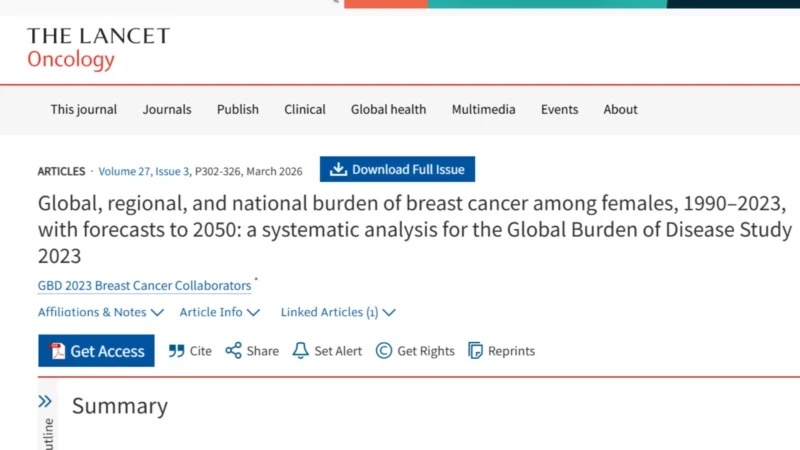Open the Global health menu
Viewport: 800px width, 450px height.
pos(388,109)
